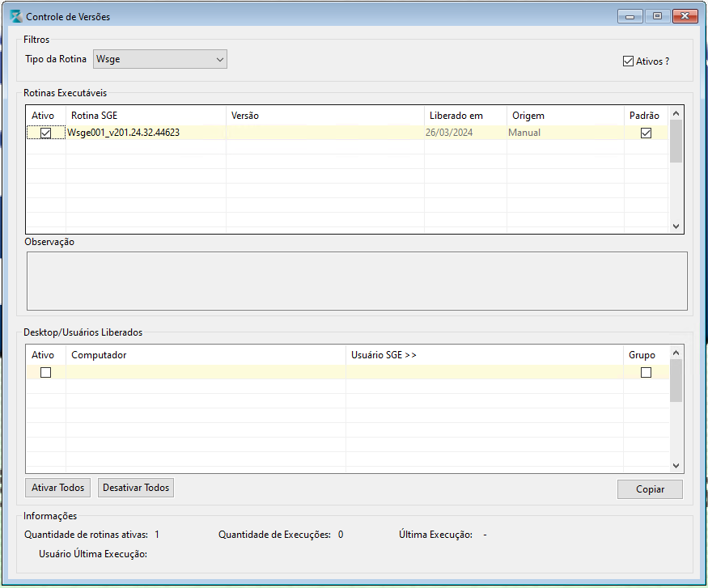708x588 pixels.
Task: Click Versão cell of Wsge001 routine row
Action: point(325,133)
